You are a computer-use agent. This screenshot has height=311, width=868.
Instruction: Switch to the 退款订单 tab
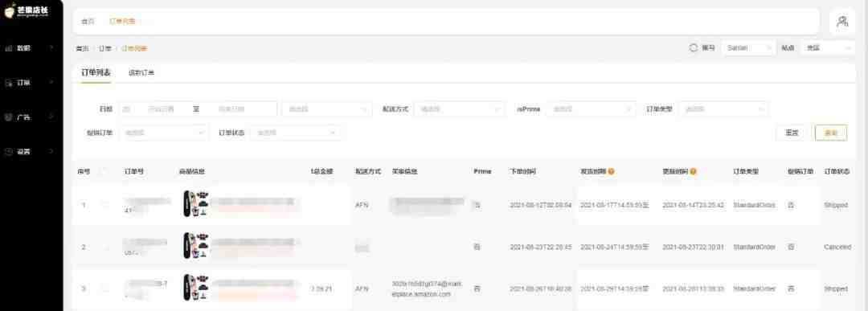(x=141, y=73)
